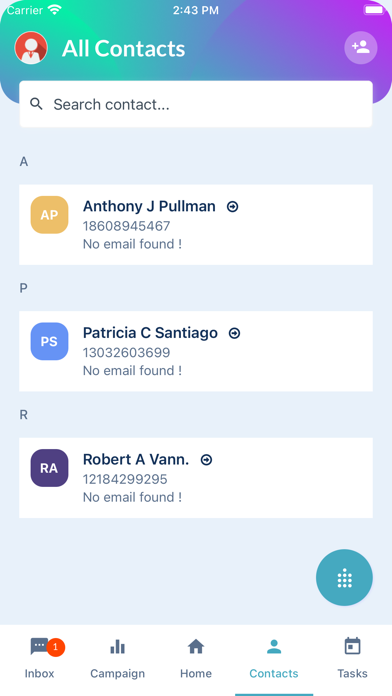This screenshot has height=696, width=392.
Task: Click the search magnifier icon
Action: 36,104
